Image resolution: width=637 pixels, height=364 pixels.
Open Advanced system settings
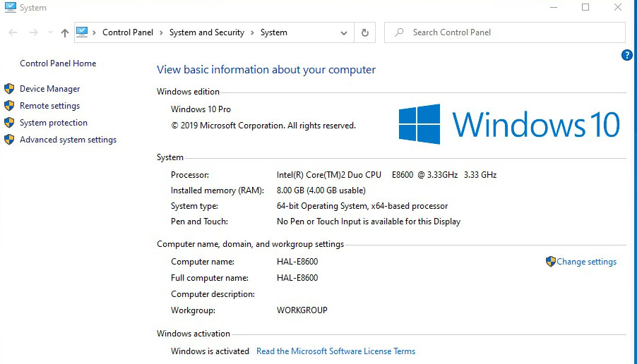[x=68, y=140]
